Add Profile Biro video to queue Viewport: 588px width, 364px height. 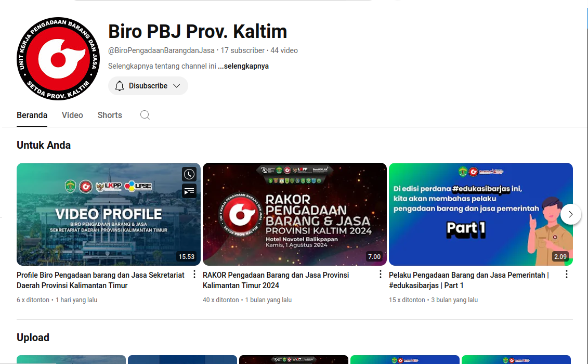189,191
